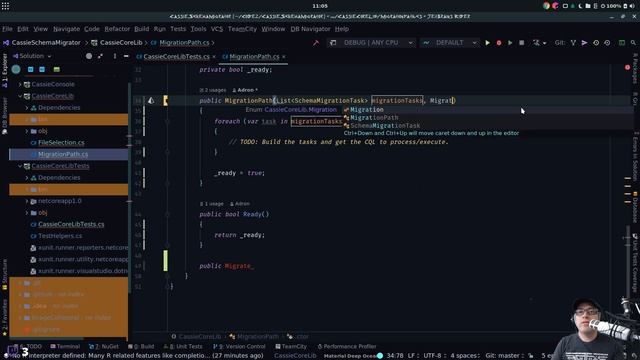Select FileSelection.cs in the solution tree
This screenshot has height=360, width=640.
point(61,142)
